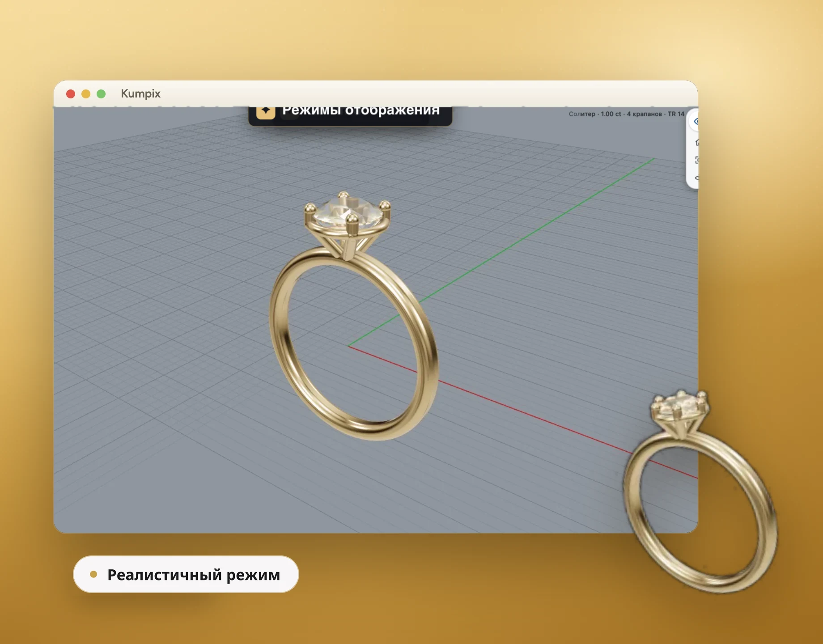823x644 pixels.
Task: Close the Kumpix window with the red button
Action: pyautogui.click(x=71, y=94)
